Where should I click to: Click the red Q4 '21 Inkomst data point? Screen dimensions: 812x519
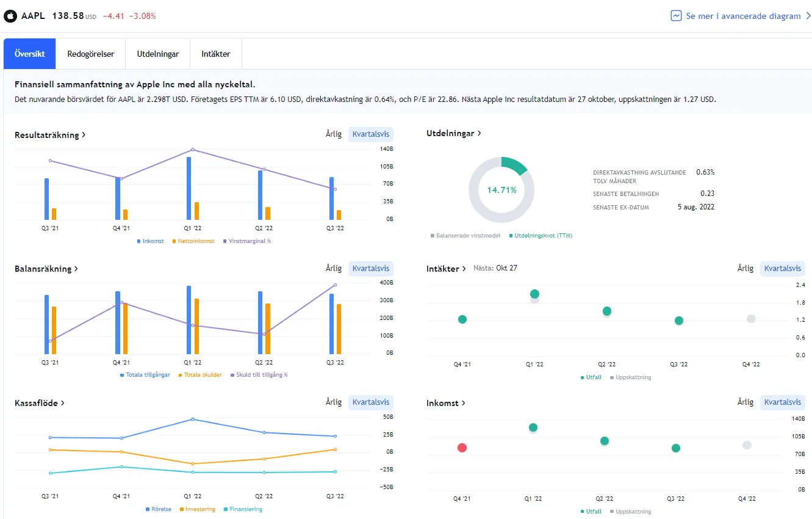tap(462, 448)
